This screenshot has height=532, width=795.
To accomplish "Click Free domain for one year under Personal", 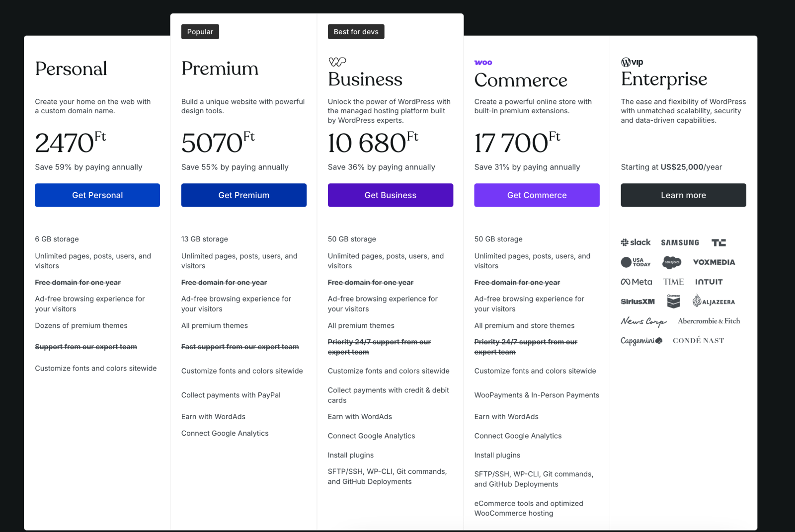I will click(x=78, y=282).
